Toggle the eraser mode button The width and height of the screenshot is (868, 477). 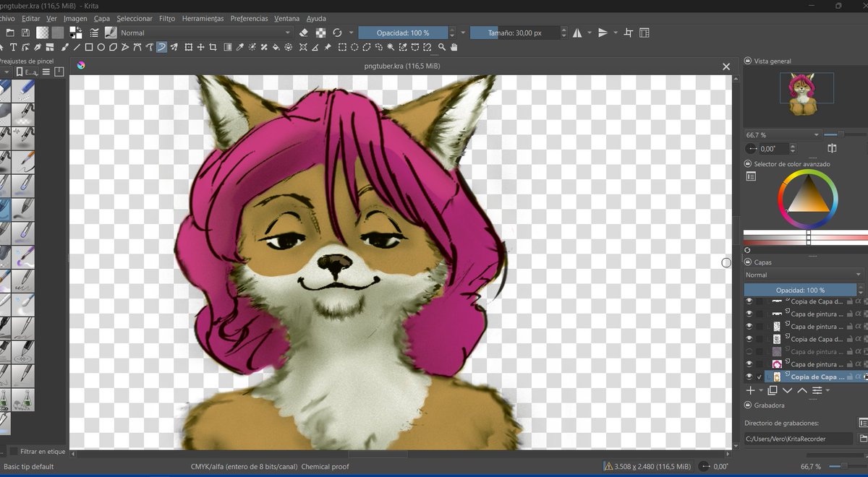304,33
